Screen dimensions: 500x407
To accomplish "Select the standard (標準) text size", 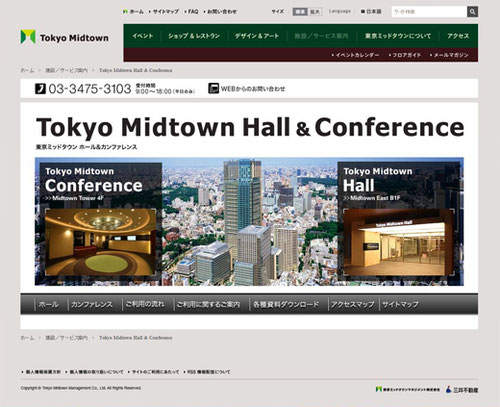I will point(300,12).
